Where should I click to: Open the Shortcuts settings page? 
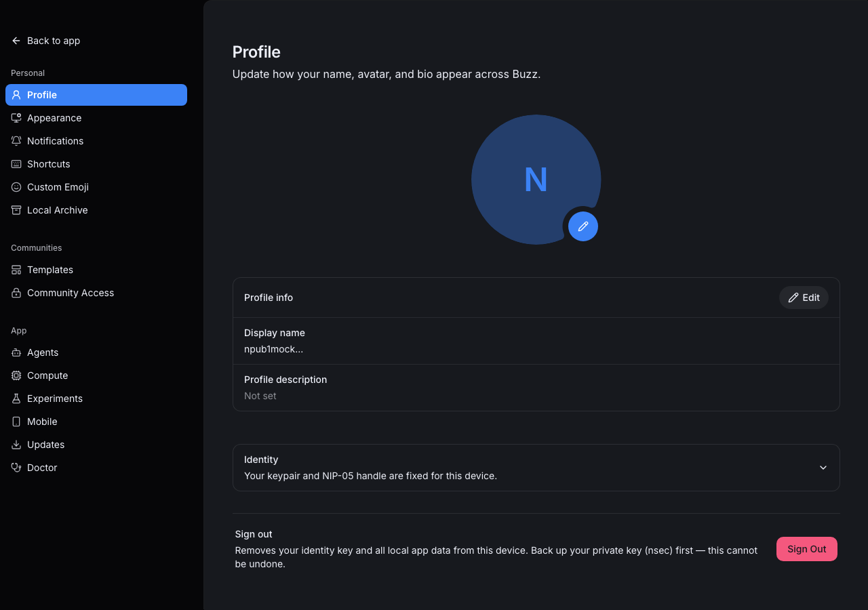[x=96, y=164]
